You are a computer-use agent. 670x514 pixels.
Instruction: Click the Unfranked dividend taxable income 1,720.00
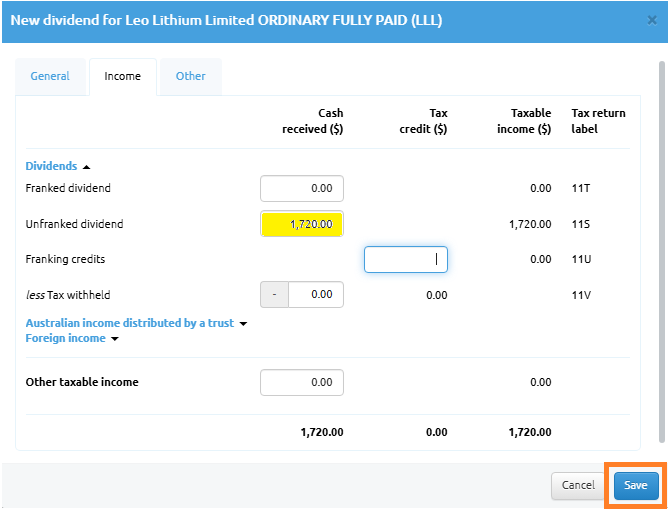pos(530,224)
